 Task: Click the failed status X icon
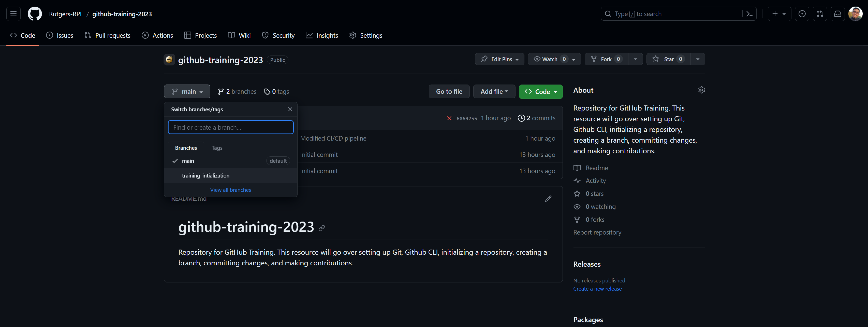(x=449, y=118)
